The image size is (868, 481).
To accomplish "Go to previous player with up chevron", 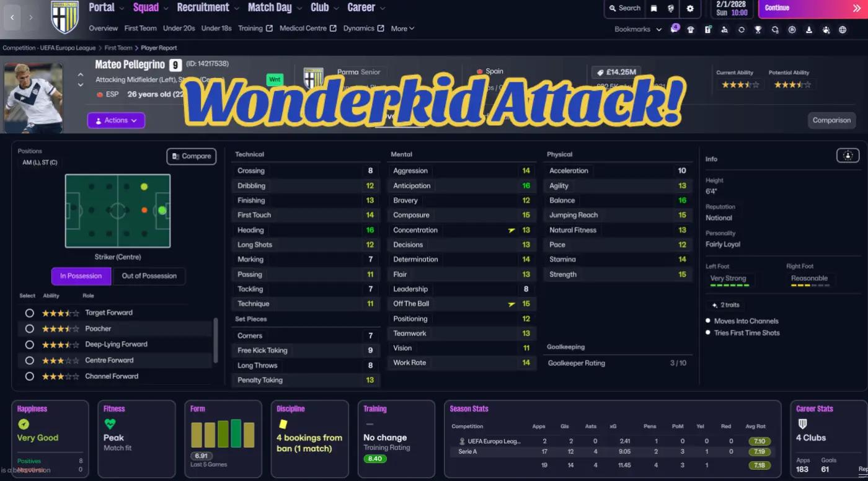I will (x=81, y=75).
